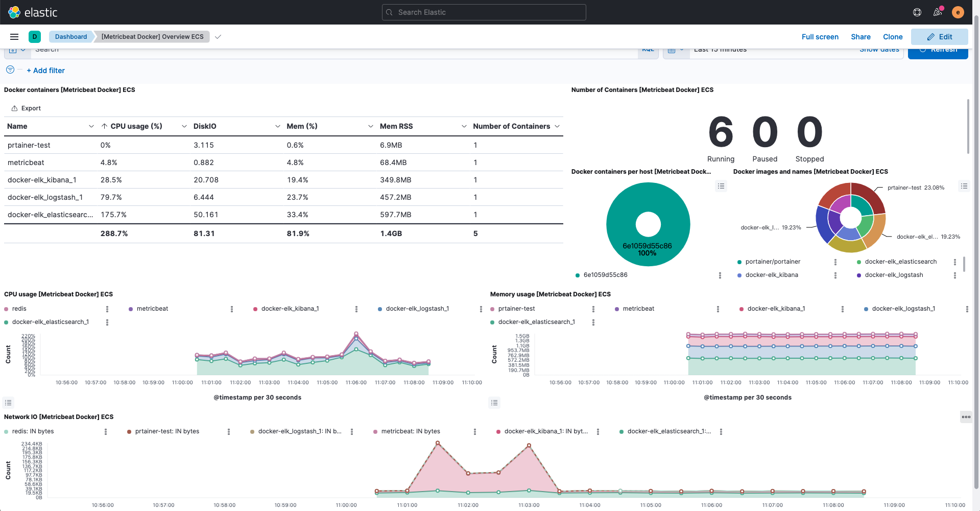The image size is (980, 511).
Task: Open the newsfeed notifications icon
Action: (x=938, y=12)
